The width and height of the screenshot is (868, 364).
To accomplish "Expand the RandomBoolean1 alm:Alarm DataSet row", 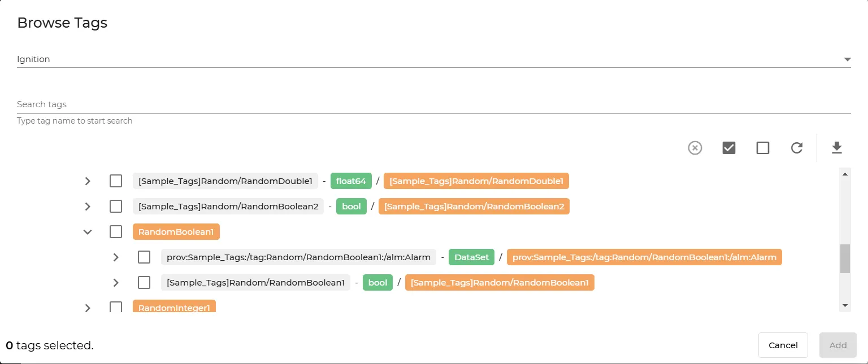I will 116,257.
